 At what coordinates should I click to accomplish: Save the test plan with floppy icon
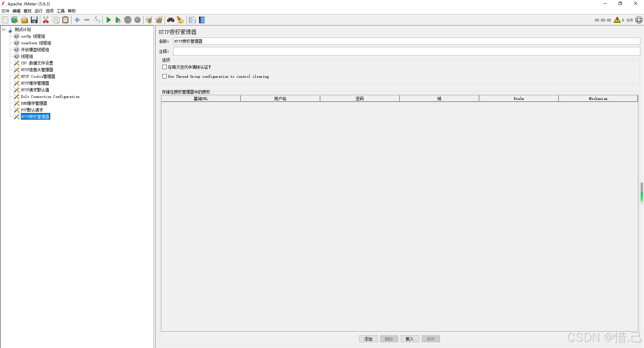coord(34,20)
